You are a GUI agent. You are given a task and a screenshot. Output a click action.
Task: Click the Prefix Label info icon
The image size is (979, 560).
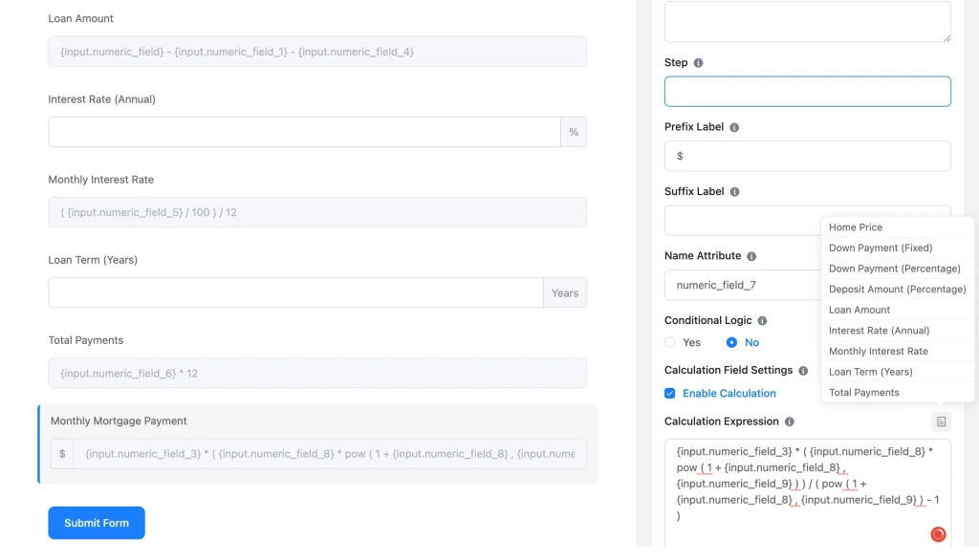coord(734,127)
